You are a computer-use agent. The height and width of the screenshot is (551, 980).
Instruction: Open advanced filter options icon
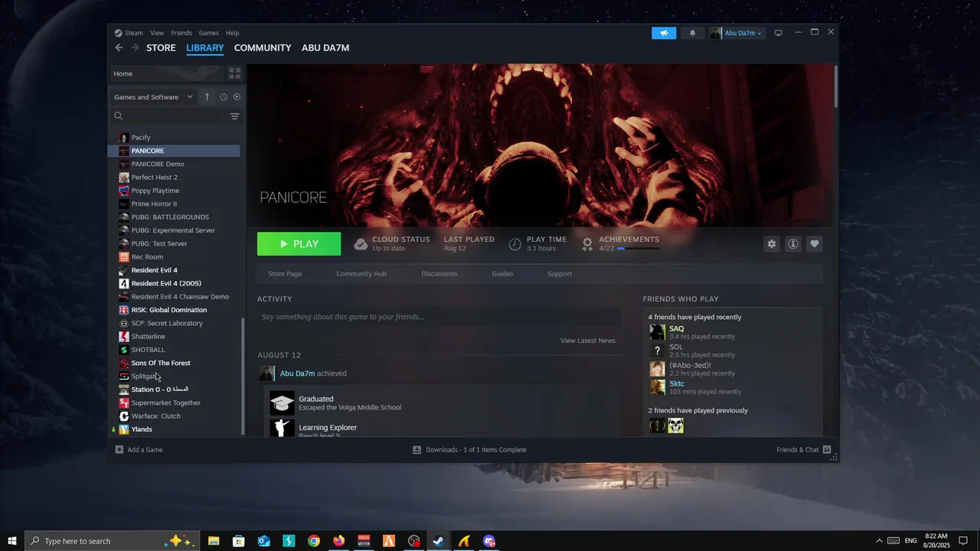coord(235,116)
